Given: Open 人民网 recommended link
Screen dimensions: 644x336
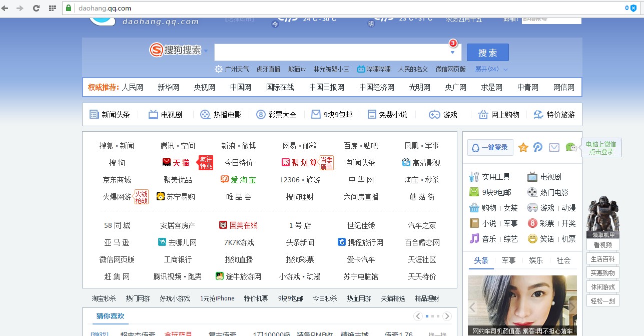Looking at the screenshot, I should (x=133, y=87).
